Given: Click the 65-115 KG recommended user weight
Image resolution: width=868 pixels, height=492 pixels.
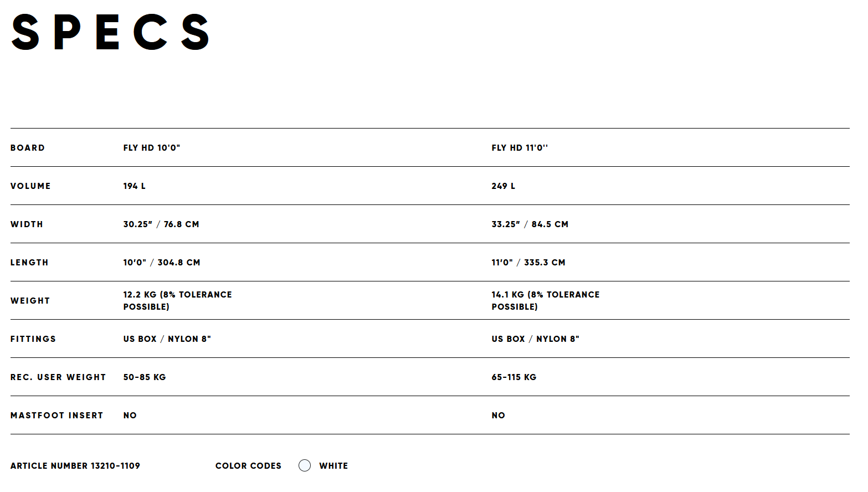Looking at the screenshot, I should click(514, 377).
